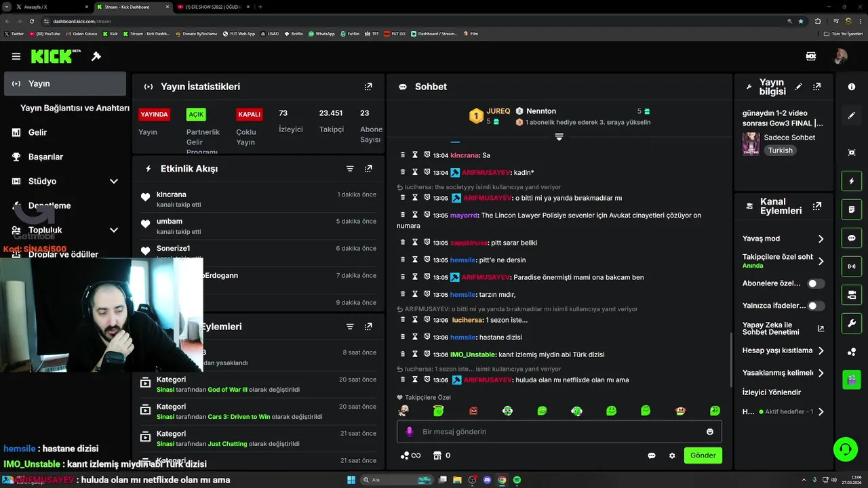The height and width of the screenshot is (488, 868).
Task: Open the profile avatar in the top right
Action: [840, 56]
